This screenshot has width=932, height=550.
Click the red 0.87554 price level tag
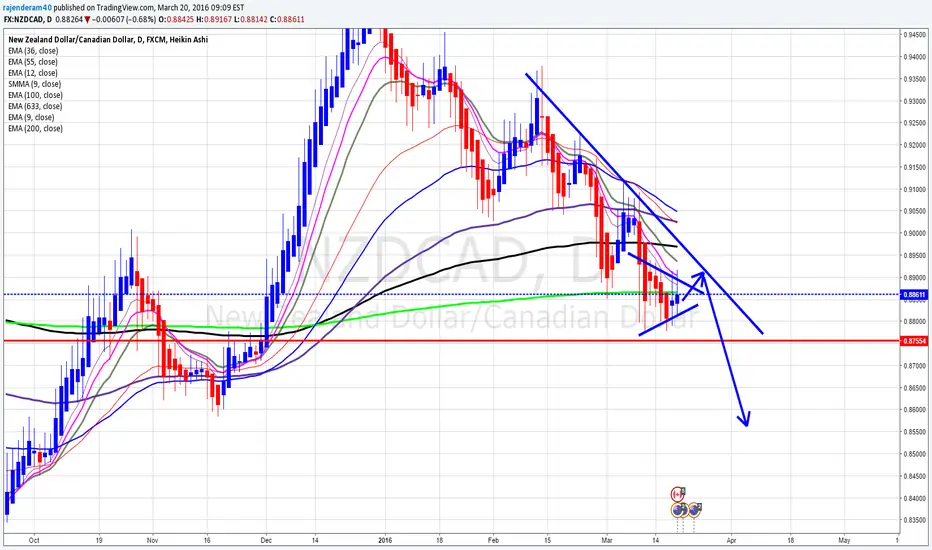coord(914,341)
